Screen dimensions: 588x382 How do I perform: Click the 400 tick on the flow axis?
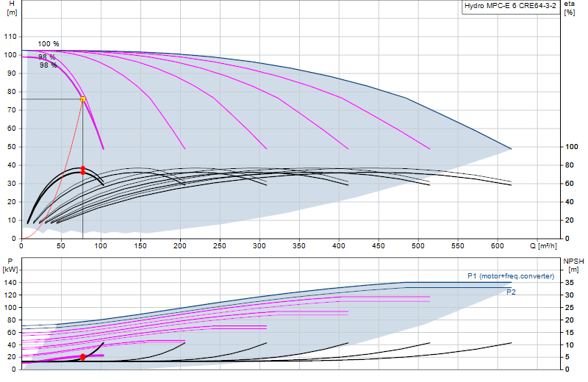[x=339, y=246]
